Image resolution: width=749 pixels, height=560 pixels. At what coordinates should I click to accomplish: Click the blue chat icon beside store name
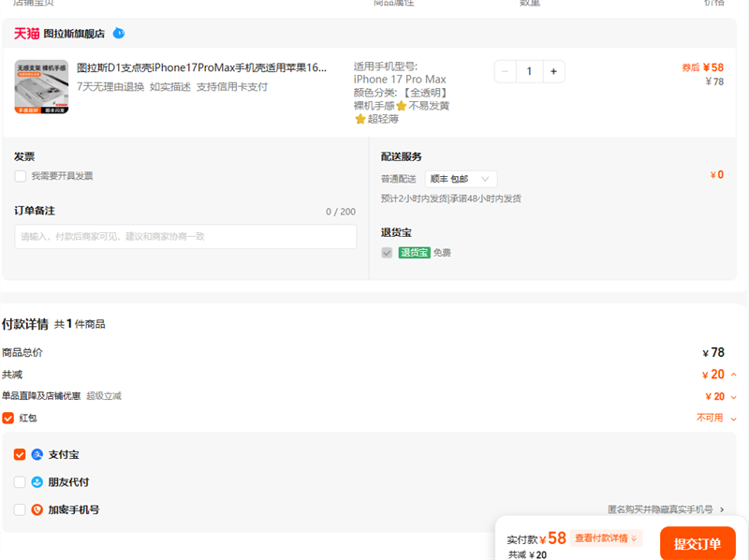(118, 33)
